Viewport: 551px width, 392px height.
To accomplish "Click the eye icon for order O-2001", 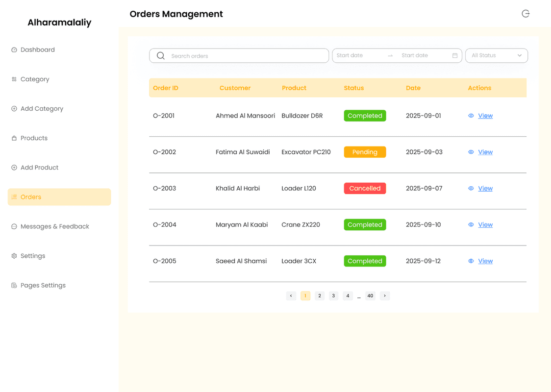I will pyautogui.click(x=471, y=116).
